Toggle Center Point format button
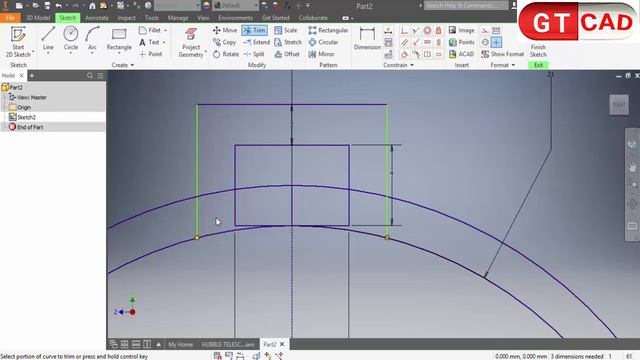640x360 pixels. pos(496,42)
